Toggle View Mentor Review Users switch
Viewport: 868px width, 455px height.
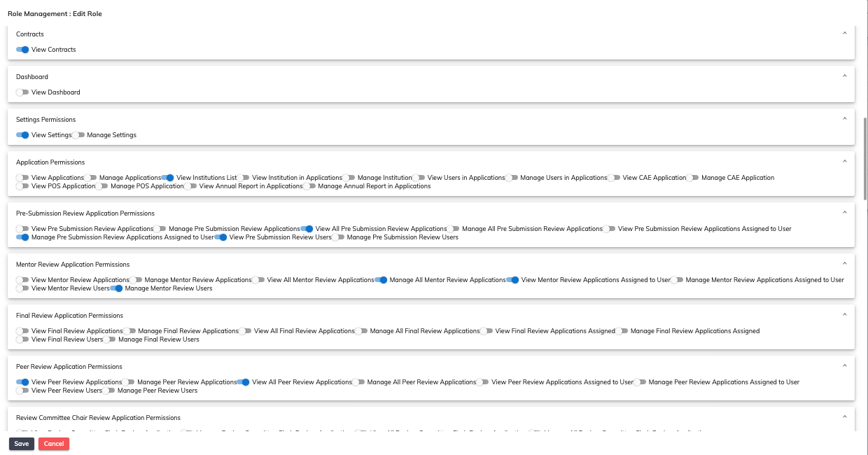click(x=22, y=288)
